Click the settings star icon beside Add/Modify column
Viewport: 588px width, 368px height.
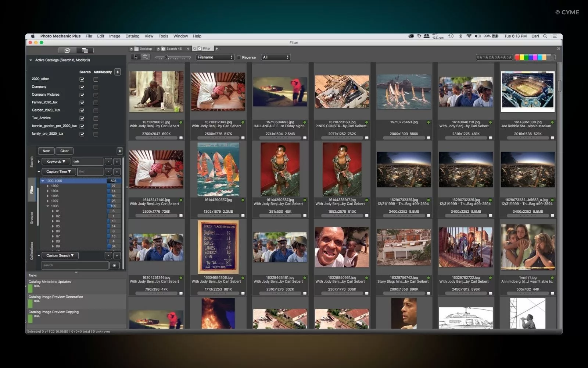click(117, 72)
